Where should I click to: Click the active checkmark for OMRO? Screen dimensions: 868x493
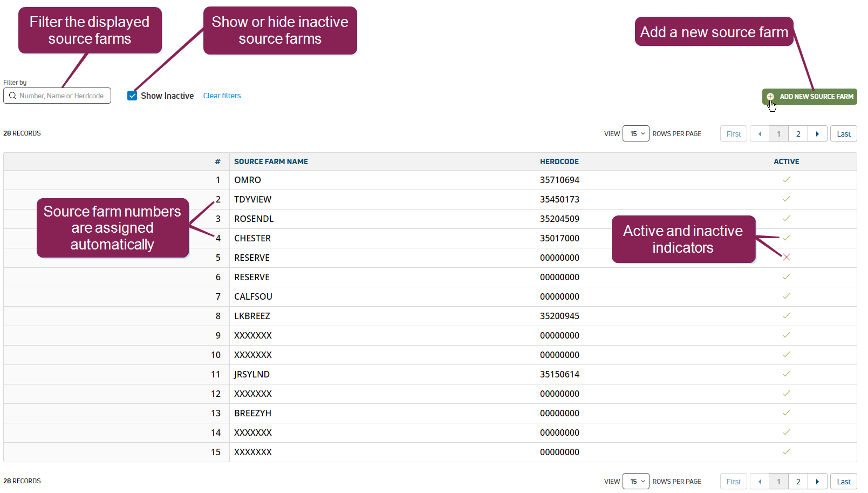pos(786,180)
